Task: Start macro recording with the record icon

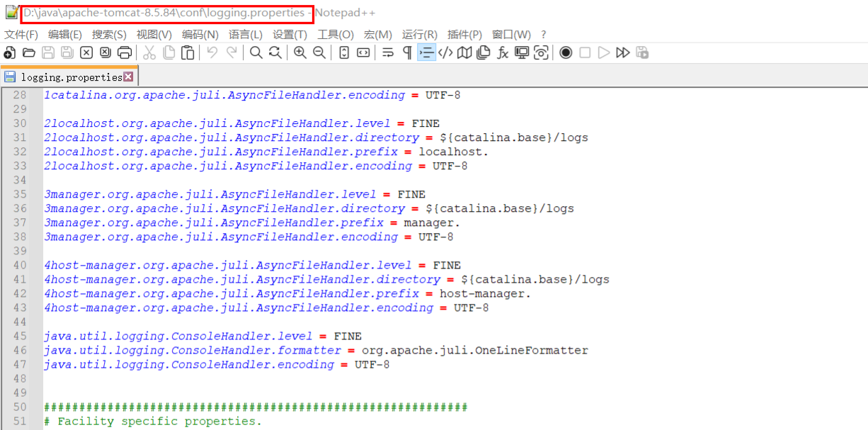Action: tap(566, 52)
